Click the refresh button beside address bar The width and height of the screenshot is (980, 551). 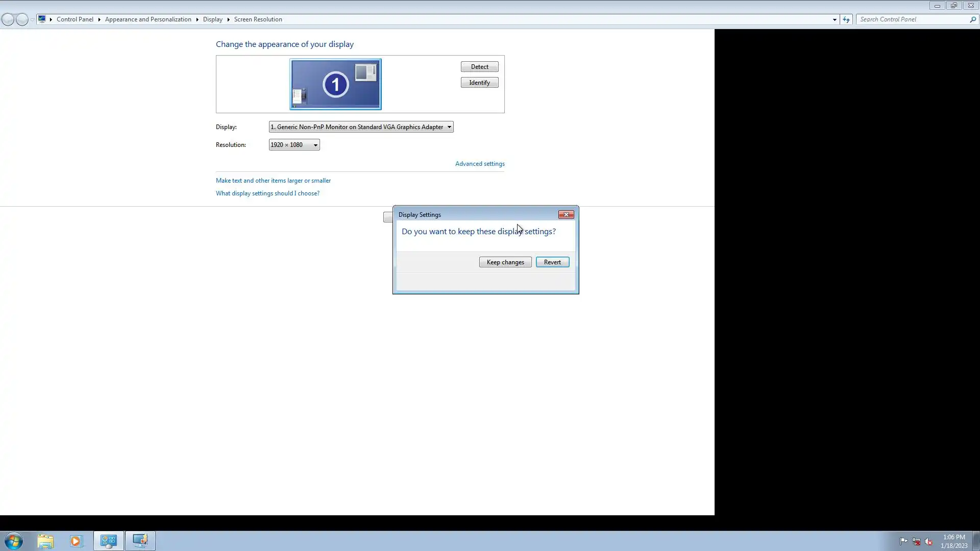846,19
